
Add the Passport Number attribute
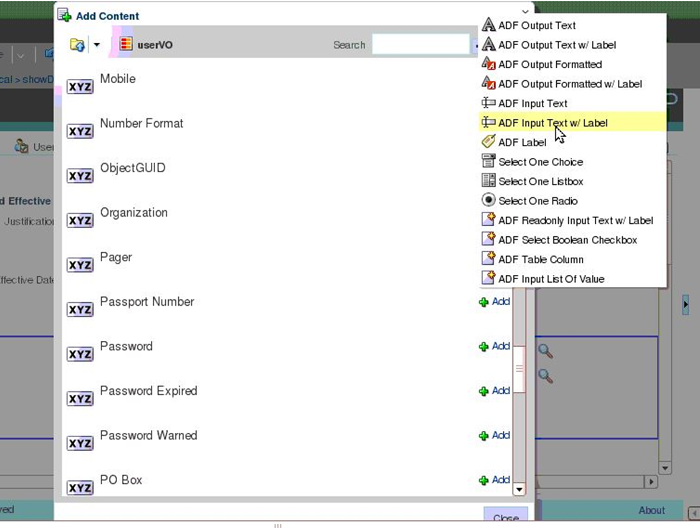(x=494, y=302)
